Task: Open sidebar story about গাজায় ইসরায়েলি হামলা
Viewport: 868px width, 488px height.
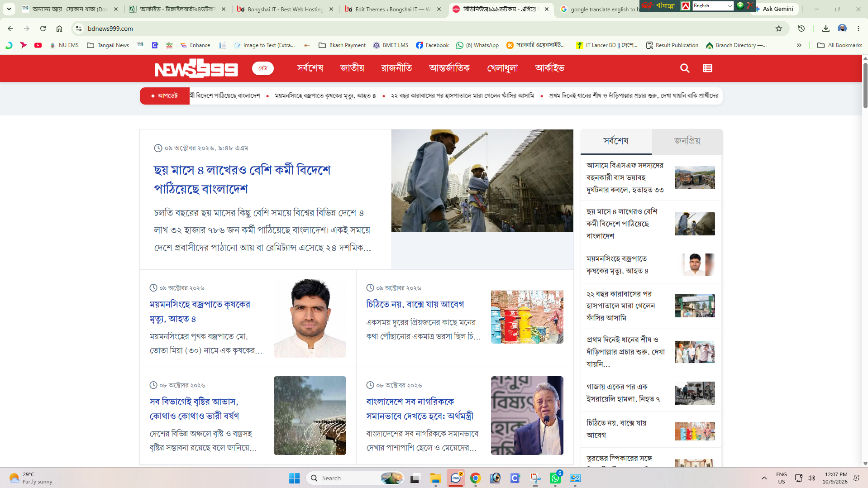Action: tap(624, 393)
